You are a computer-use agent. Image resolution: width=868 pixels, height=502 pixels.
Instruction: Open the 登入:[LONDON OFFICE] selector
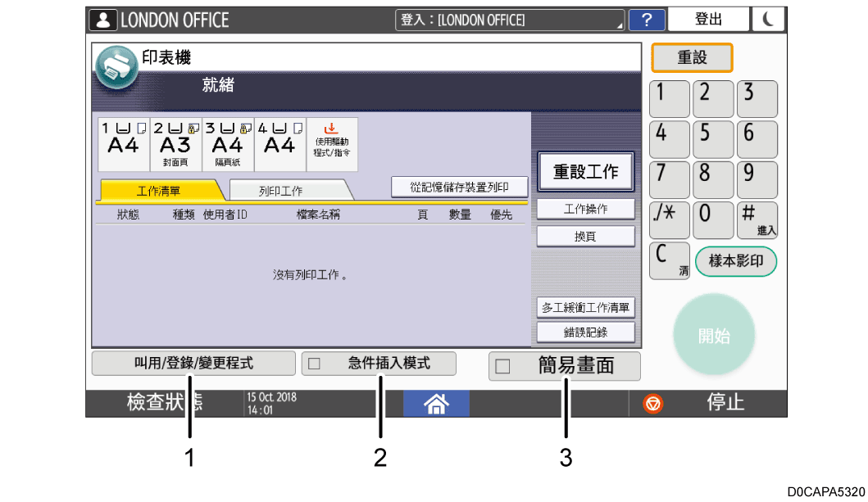click(508, 20)
